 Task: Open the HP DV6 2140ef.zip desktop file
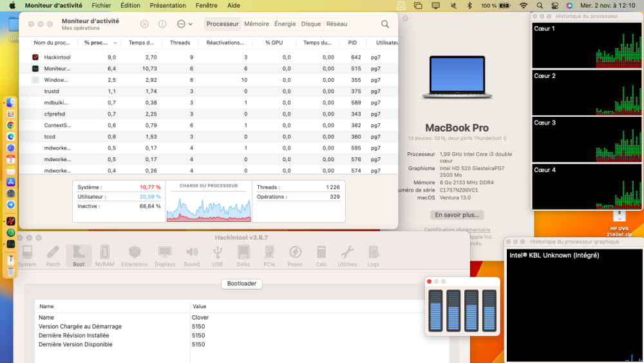619,224
